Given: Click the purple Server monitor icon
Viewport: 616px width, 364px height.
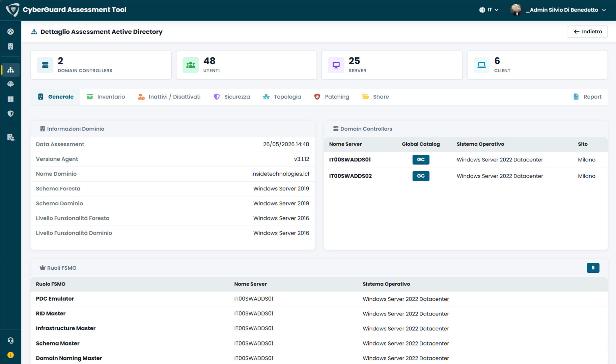Looking at the screenshot, I should coord(336,65).
